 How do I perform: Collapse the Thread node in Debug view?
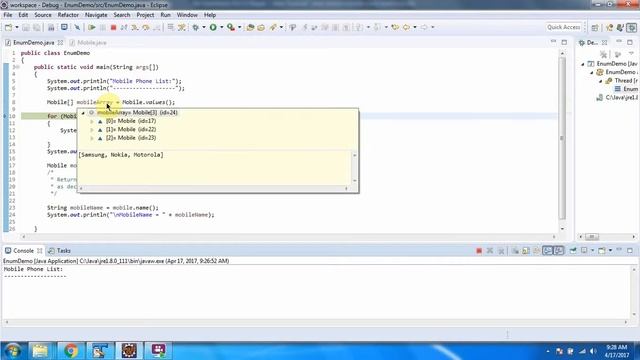tap(600, 81)
